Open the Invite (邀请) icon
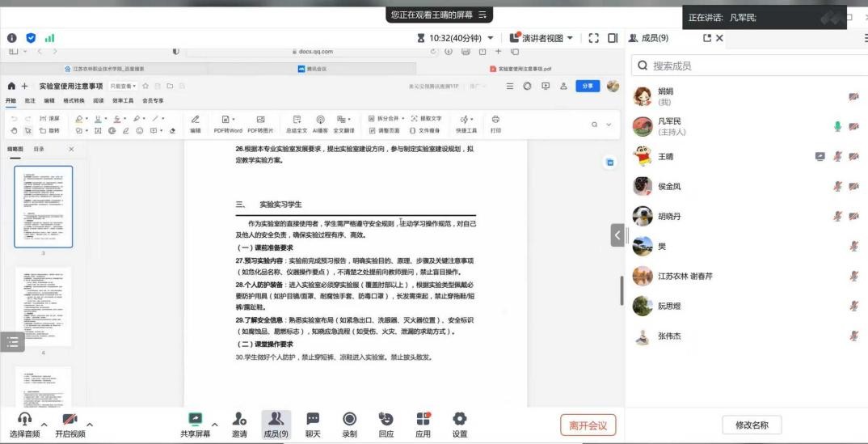Image resolution: width=868 pixels, height=444 pixels. [x=239, y=419]
